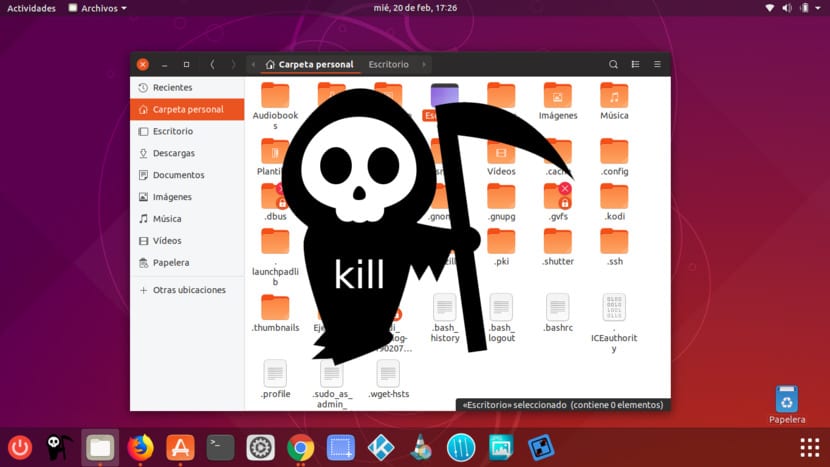Select Recientes in the sidebar
This screenshot has width=830, height=467.
click(x=172, y=88)
